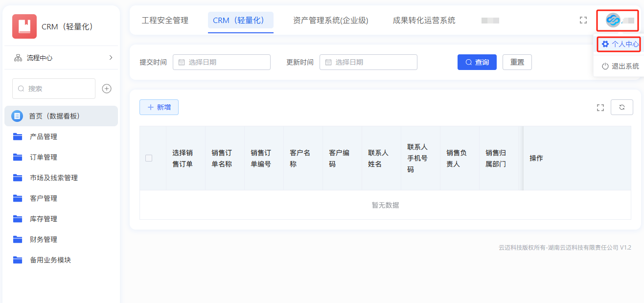Click the blue 查询 button
This screenshot has height=303, width=644.
pos(477,62)
